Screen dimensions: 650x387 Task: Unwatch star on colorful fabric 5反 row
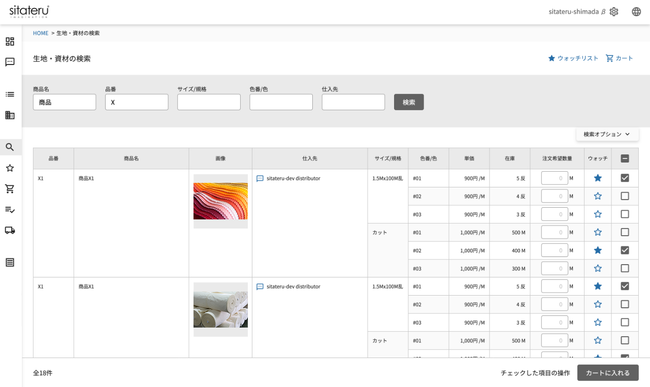click(598, 178)
